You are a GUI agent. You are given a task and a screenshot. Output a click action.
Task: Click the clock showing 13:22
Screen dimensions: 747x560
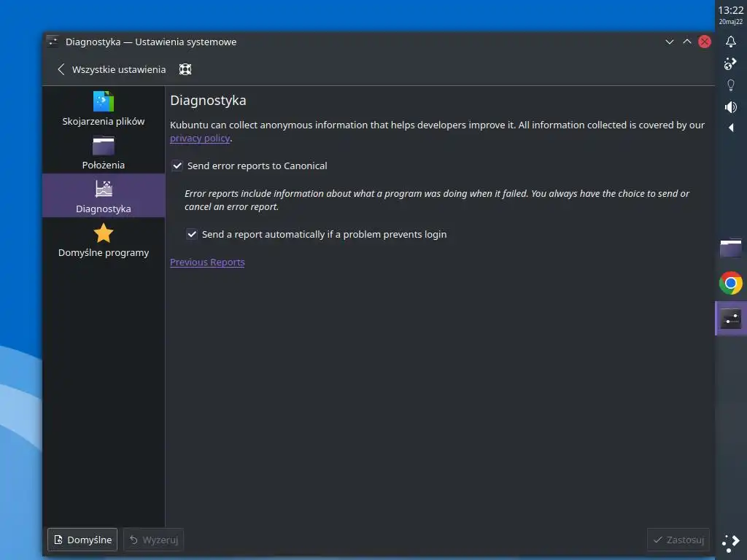click(x=730, y=10)
